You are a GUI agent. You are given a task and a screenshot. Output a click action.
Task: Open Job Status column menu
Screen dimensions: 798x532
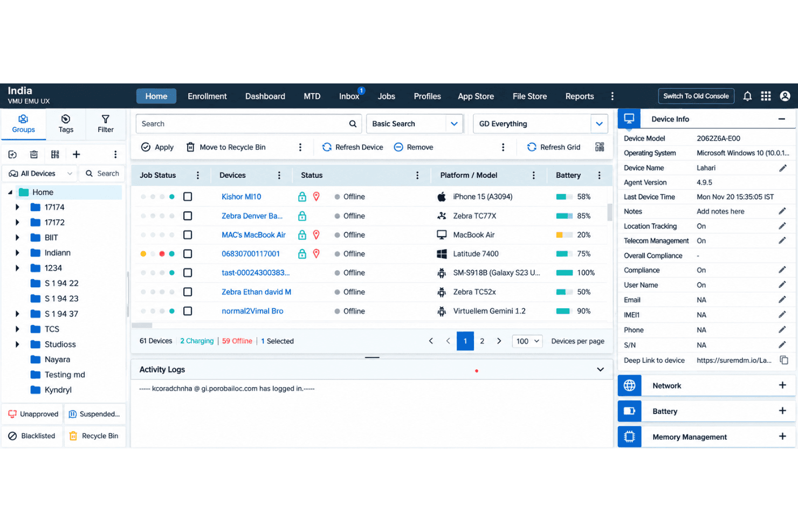coord(198,175)
